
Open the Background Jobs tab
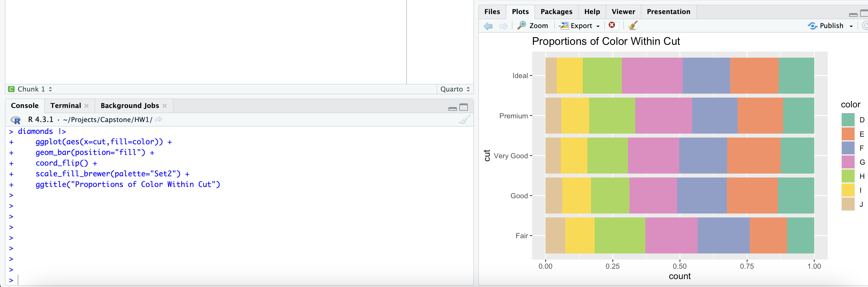point(129,105)
